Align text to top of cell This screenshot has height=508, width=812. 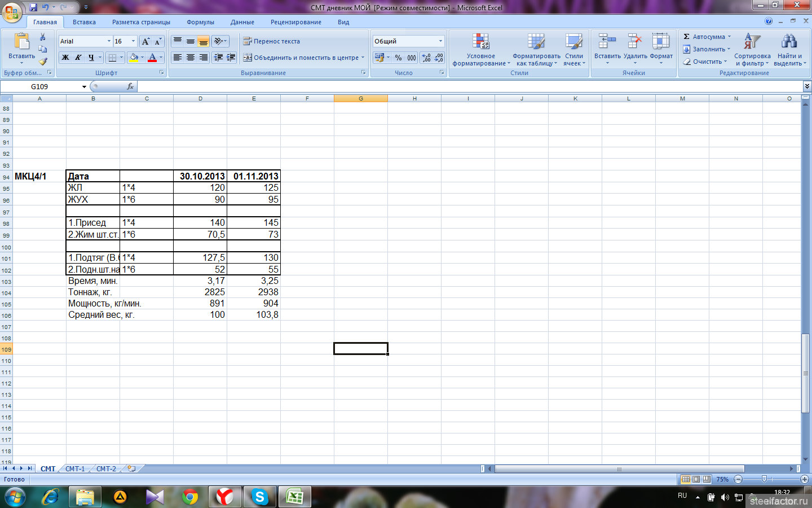click(x=178, y=41)
